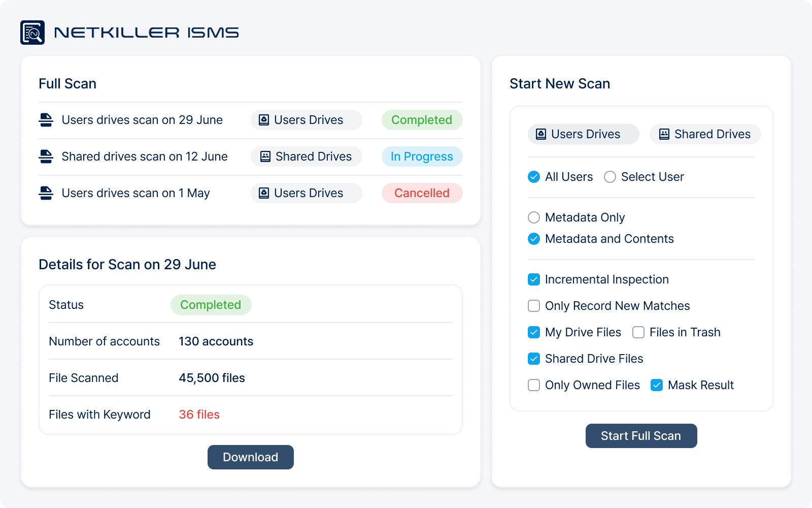Click scan icon beside 1 May scan
Image resolution: width=812 pixels, height=508 pixels.
click(x=46, y=193)
